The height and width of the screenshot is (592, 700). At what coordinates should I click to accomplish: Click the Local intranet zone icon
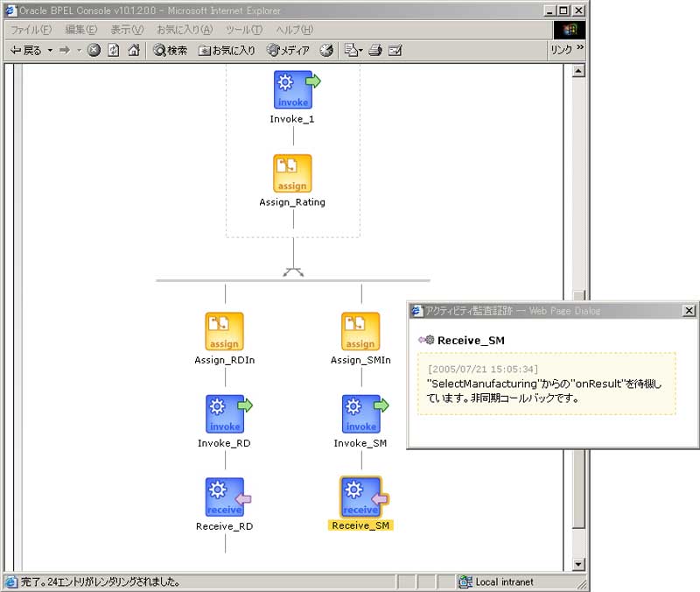click(465, 581)
